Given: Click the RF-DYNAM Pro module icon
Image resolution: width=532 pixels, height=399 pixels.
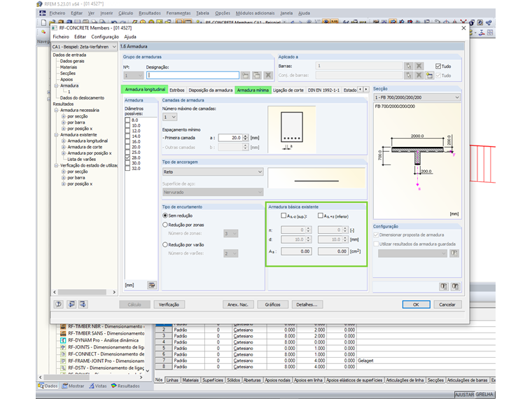Looking at the screenshot, I should point(63,340).
